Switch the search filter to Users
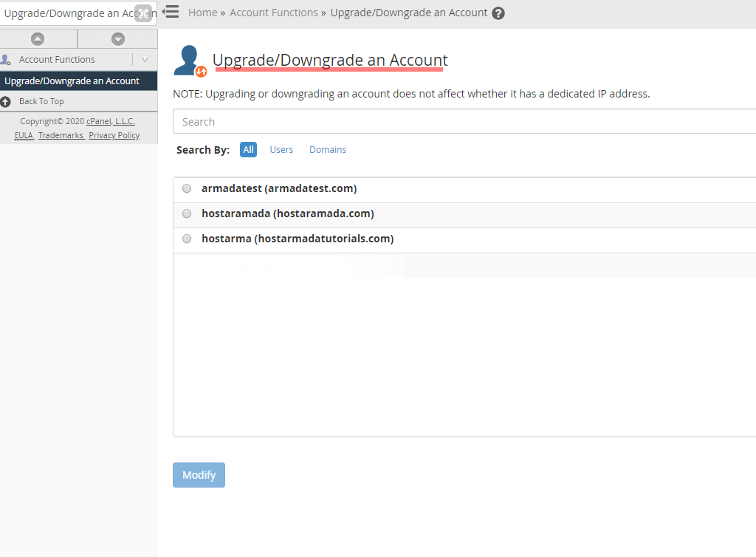This screenshot has height=557, width=756. click(x=281, y=149)
